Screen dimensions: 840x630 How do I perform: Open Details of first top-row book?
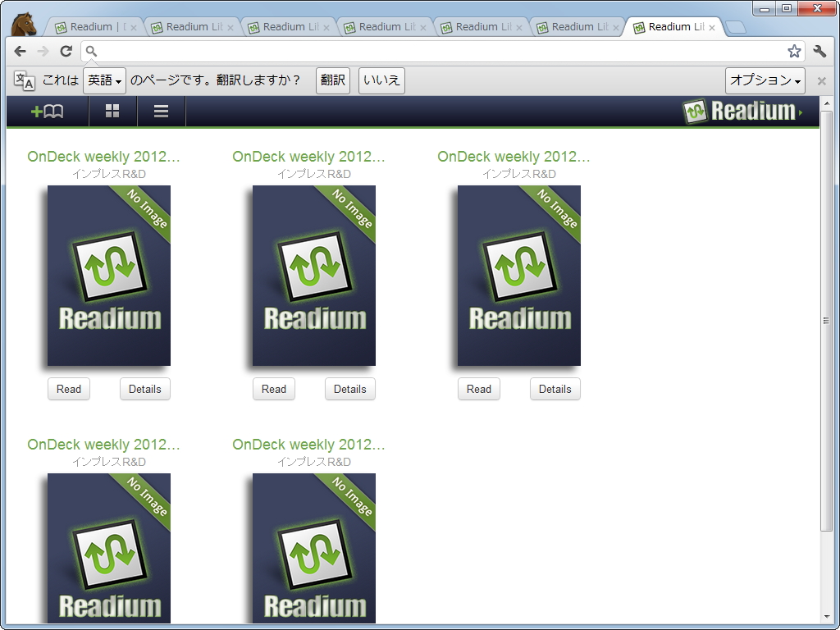(x=144, y=389)
